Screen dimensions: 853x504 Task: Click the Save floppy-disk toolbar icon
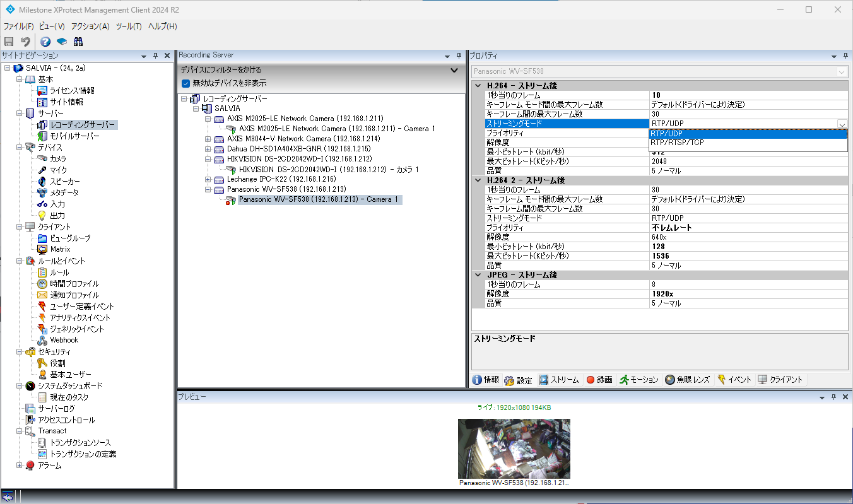[x=9, y=42]
